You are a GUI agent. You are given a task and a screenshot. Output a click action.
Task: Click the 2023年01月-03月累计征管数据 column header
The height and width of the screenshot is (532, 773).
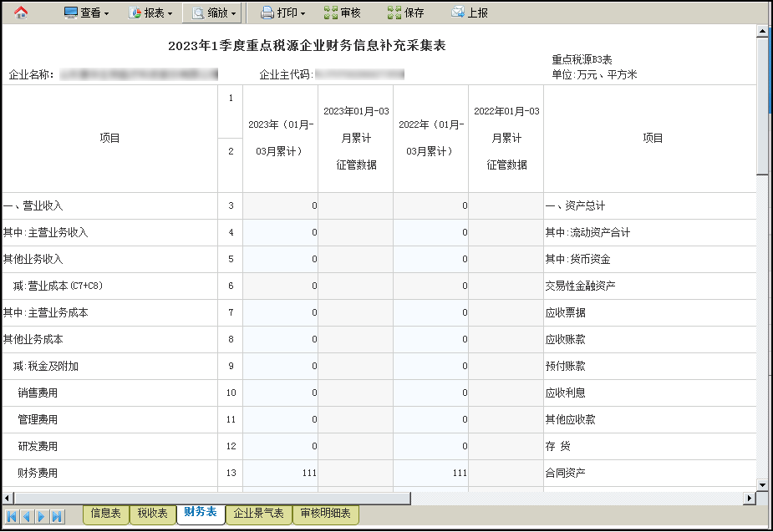pyautogui.click(x=356, y=139)
